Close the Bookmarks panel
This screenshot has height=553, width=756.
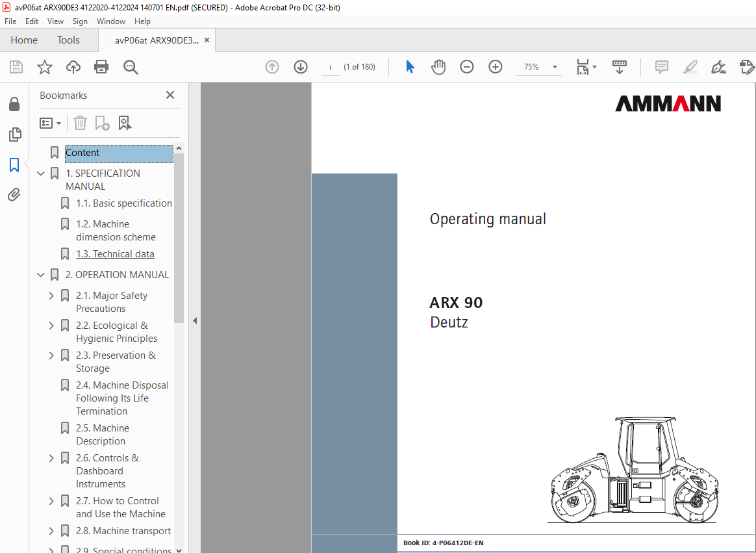pyautogui.click(x=170, y=95)
